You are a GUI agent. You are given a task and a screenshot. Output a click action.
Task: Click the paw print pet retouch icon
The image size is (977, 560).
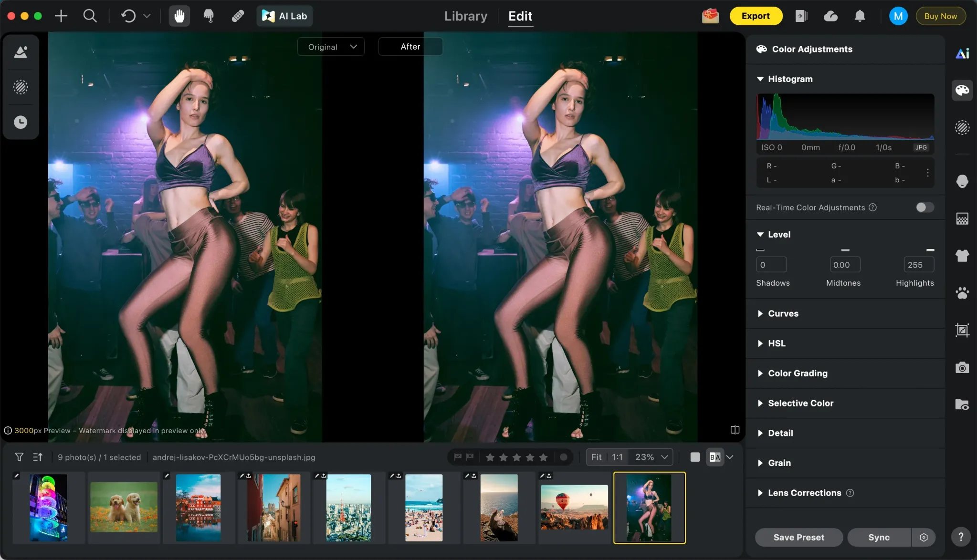coord(962,293)
